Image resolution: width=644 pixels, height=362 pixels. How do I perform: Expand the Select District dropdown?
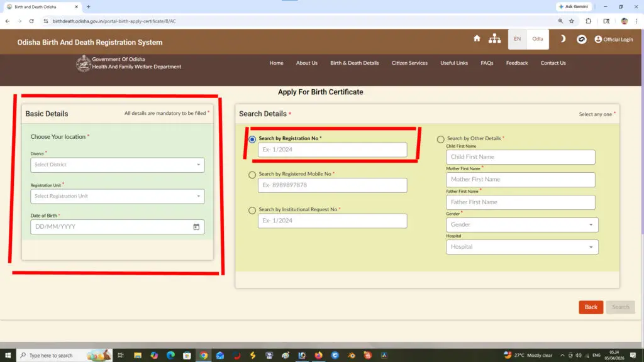[118, 165]
